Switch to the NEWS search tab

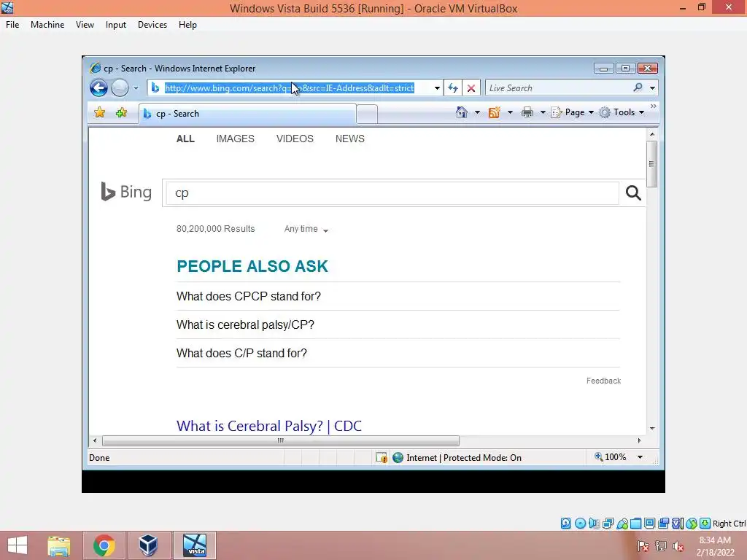pos(349,139)
